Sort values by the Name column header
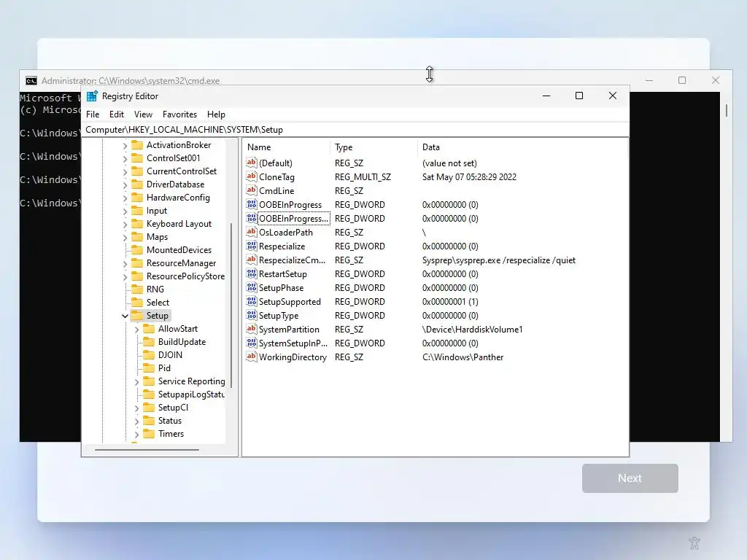 pos(286,147)
